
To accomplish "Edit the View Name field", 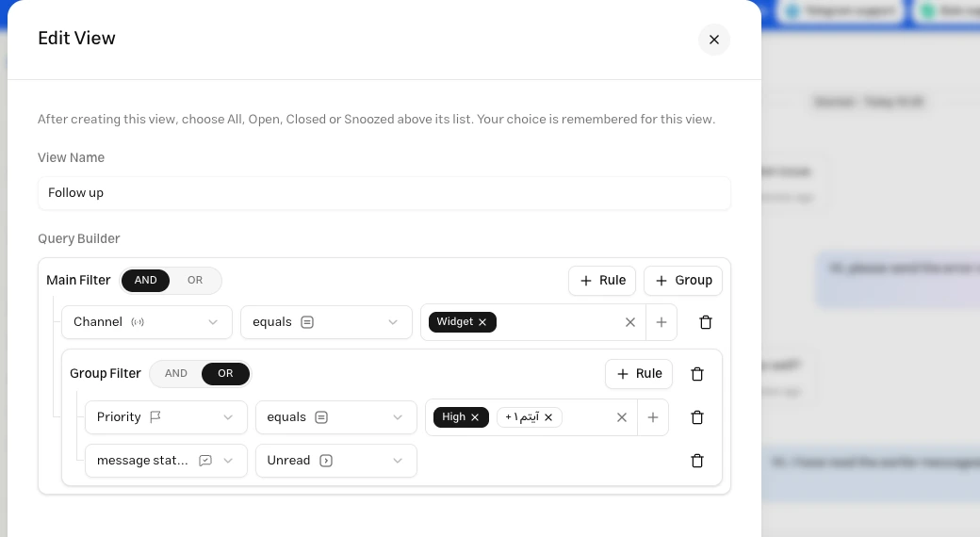I will coord(384,192).
